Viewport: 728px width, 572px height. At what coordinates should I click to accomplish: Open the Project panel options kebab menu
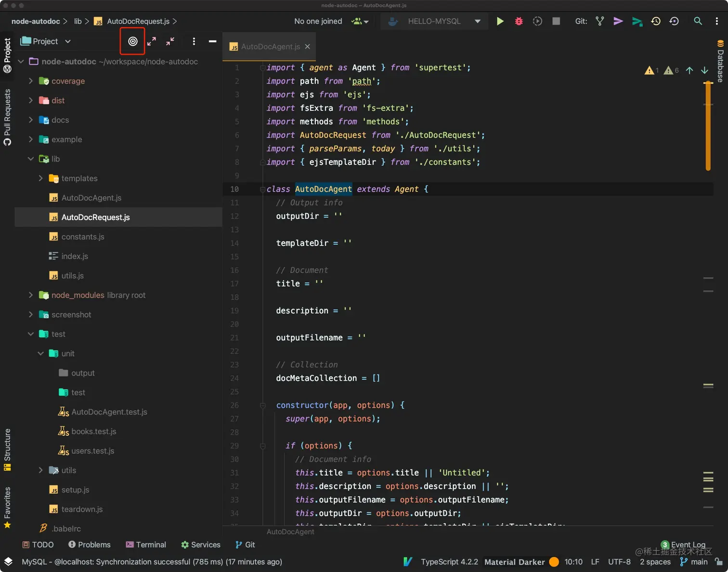coord(194,41)
